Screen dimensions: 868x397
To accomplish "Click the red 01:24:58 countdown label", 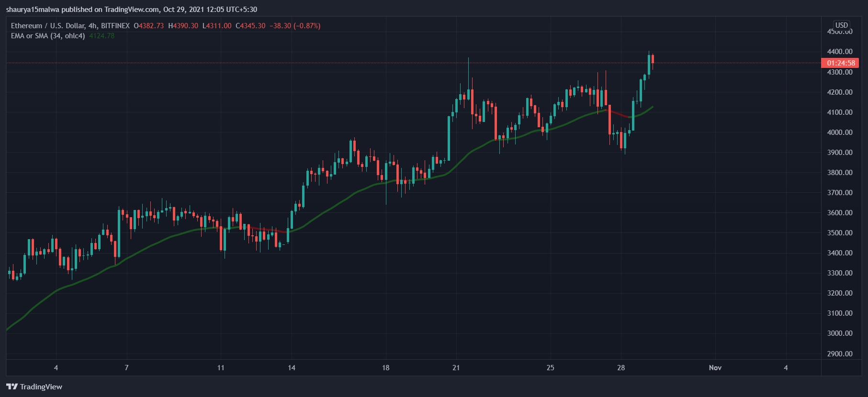I will click(x=840, y=63).
